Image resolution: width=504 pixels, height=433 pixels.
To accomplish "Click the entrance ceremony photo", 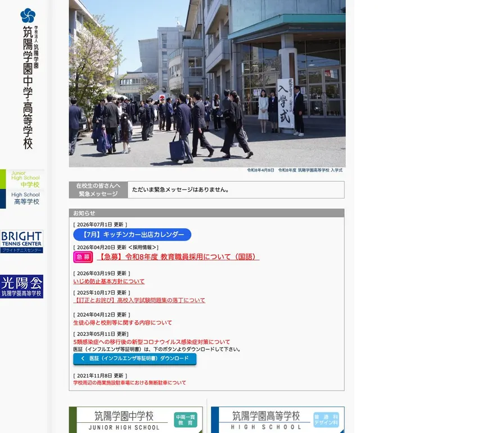I will tap(208, 84).
